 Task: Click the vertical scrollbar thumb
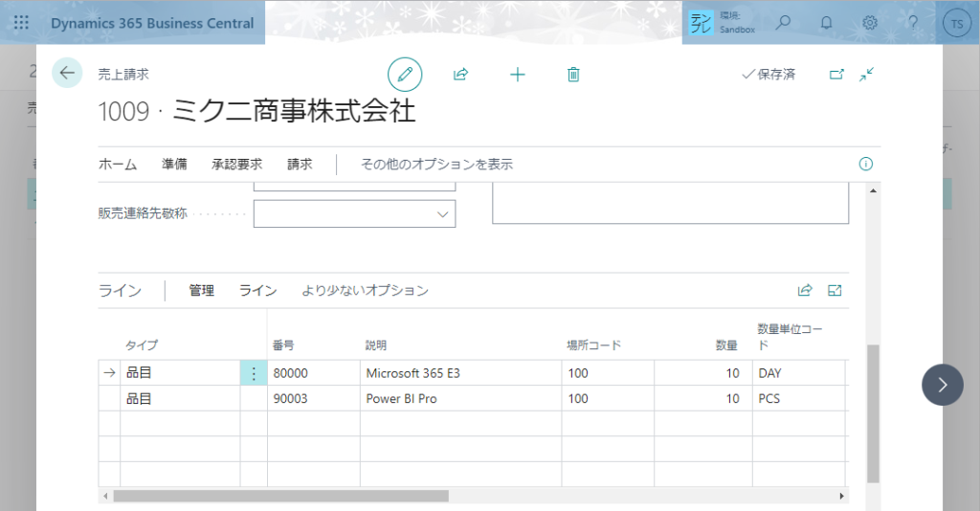pyautogui.click(x=873, y=413)
